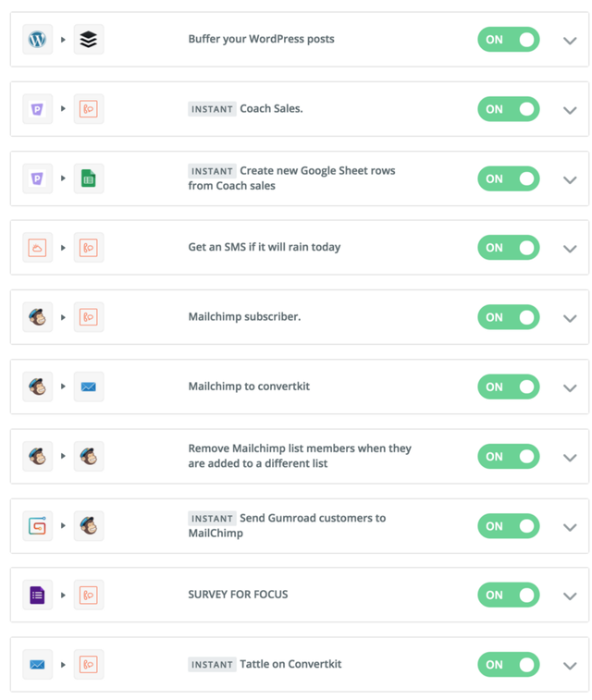
Task: Click the Tattle on Convertkit envelope trigger icon
Action: click(38, 664)
